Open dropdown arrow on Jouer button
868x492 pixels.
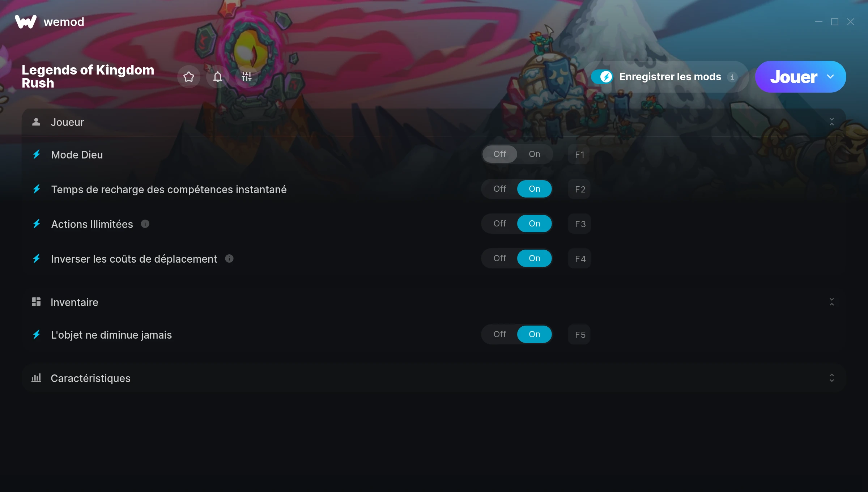(830, 77)
